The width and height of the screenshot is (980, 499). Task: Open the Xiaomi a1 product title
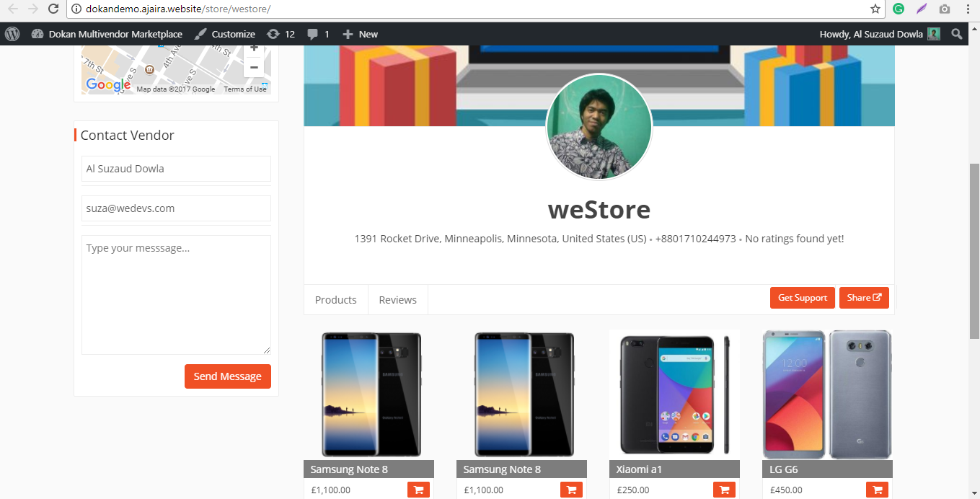(639, 469)
